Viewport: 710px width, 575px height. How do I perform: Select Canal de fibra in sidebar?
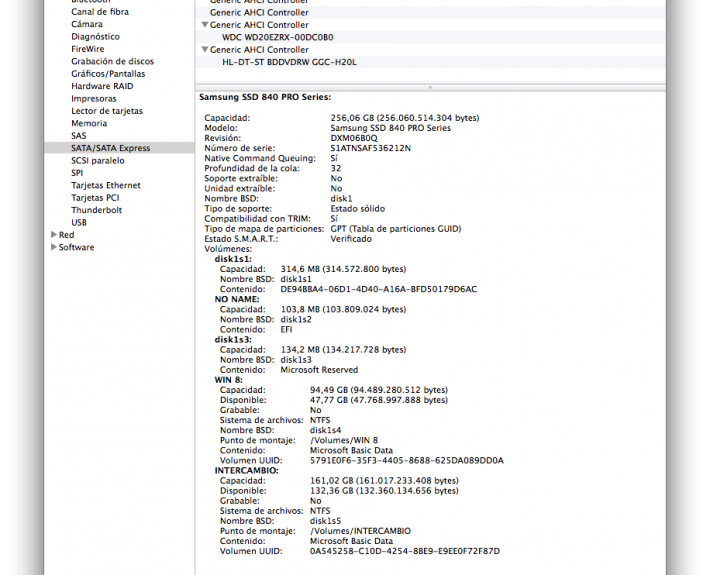100,12
